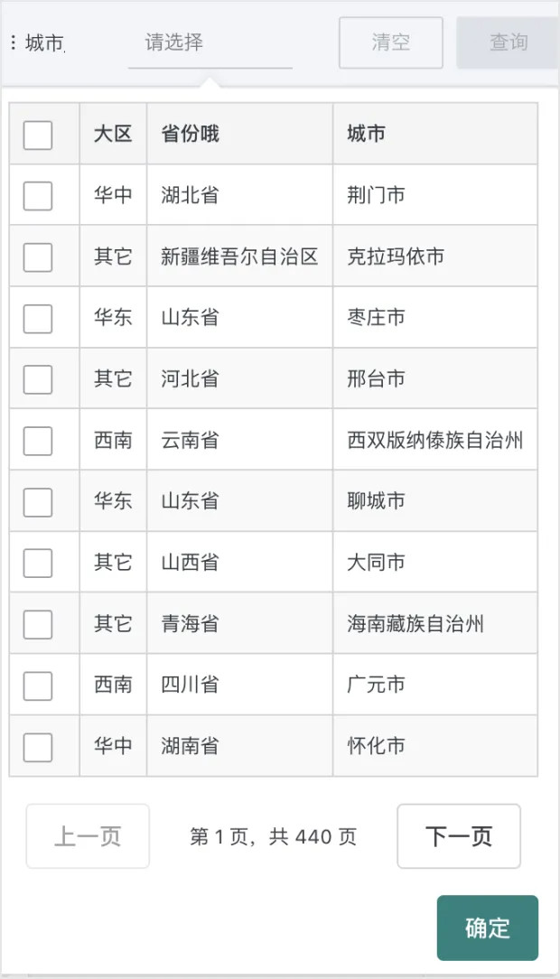Open the 请选择 city dropdown

point(210,42)
